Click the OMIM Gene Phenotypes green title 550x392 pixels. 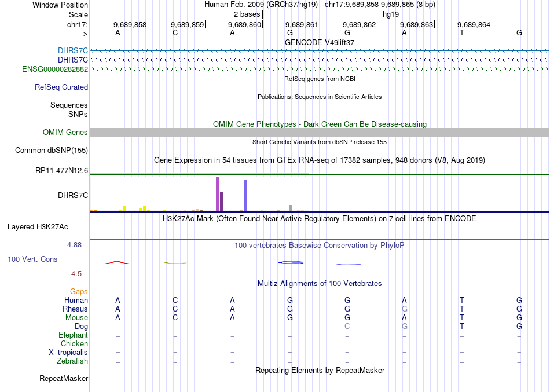coord(320,124)
